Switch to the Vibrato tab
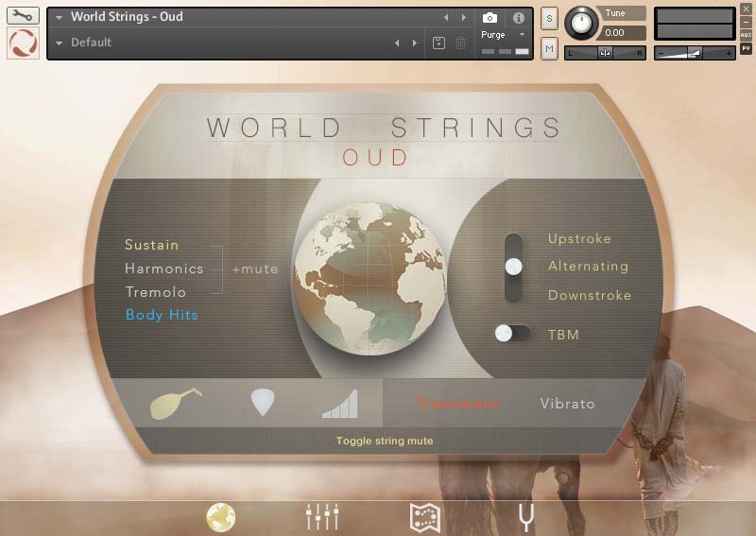 coord(567,404)
